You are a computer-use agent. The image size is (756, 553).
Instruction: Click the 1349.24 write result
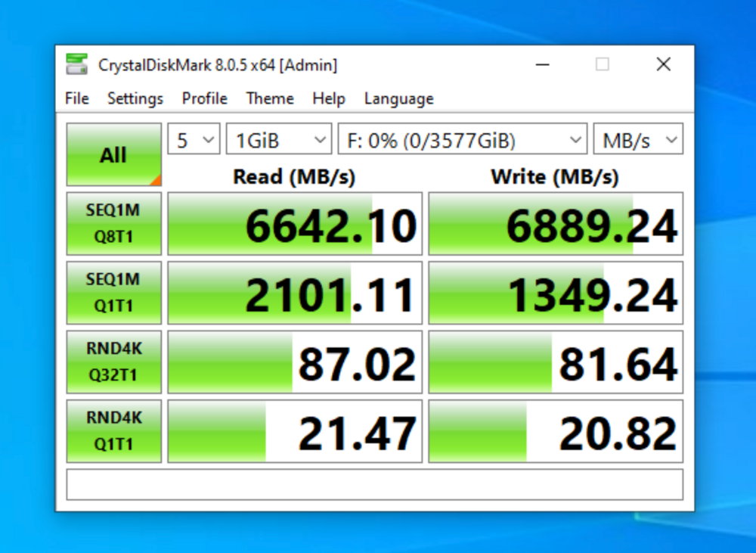tap(556, 293)
